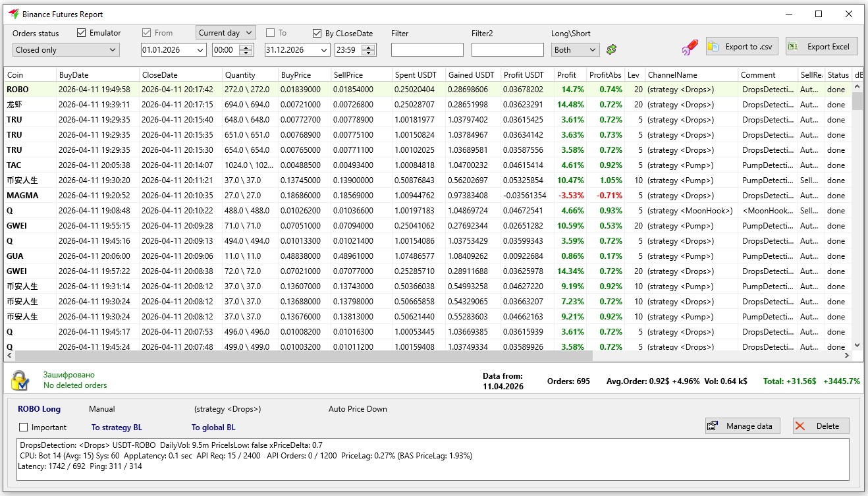
Task: Open the Long\Short Both dropdown
Action: click(x=575, y=50)
